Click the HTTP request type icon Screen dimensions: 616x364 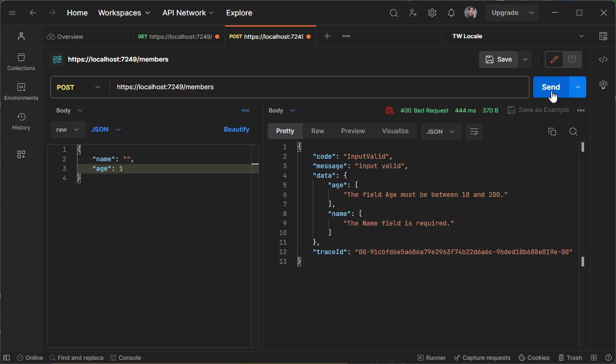pyautogui.click(x=57, y=59)
